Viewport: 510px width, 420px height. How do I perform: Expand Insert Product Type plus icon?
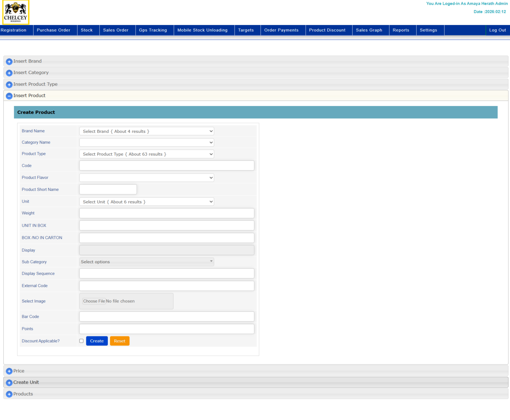click(x=9, y=85)
